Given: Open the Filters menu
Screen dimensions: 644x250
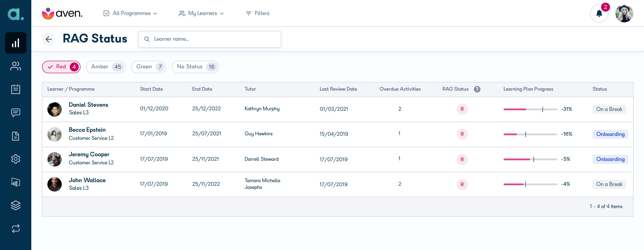Looking at the screenshot, I should (x=258, y=13).
